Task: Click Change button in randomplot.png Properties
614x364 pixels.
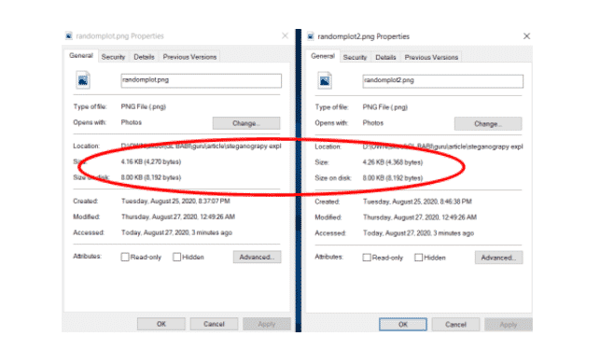Action: (246, 123)
